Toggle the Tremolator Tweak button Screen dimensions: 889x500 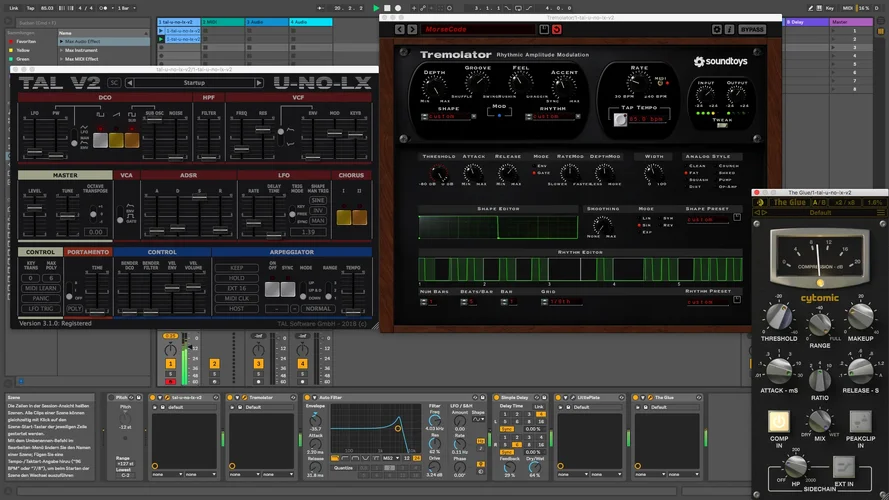click(x=722, y=125)
